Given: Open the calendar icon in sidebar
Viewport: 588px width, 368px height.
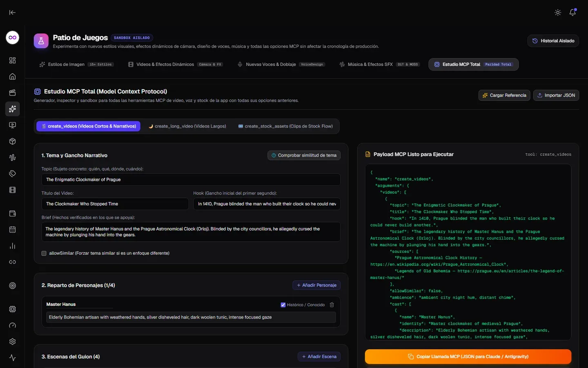Looking at the screenshot, I should tap(13, 230).
